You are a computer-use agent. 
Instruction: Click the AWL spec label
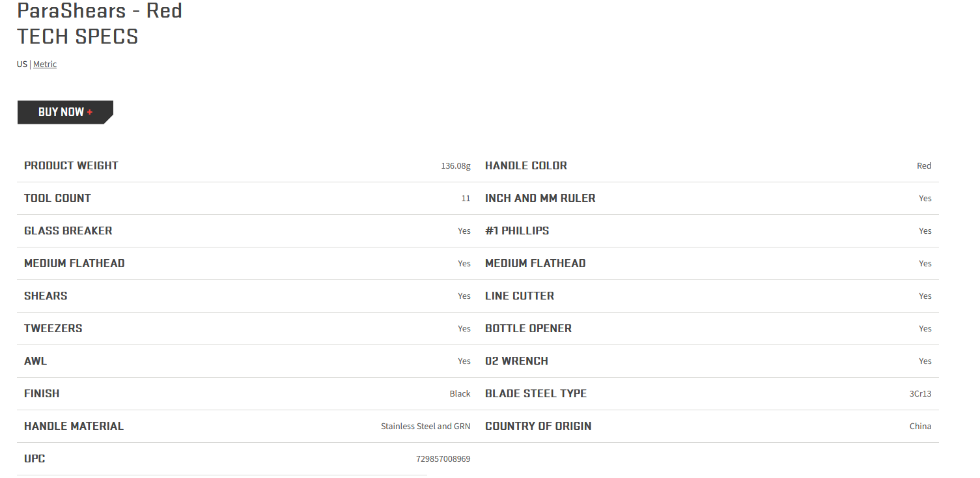[36, 361]
